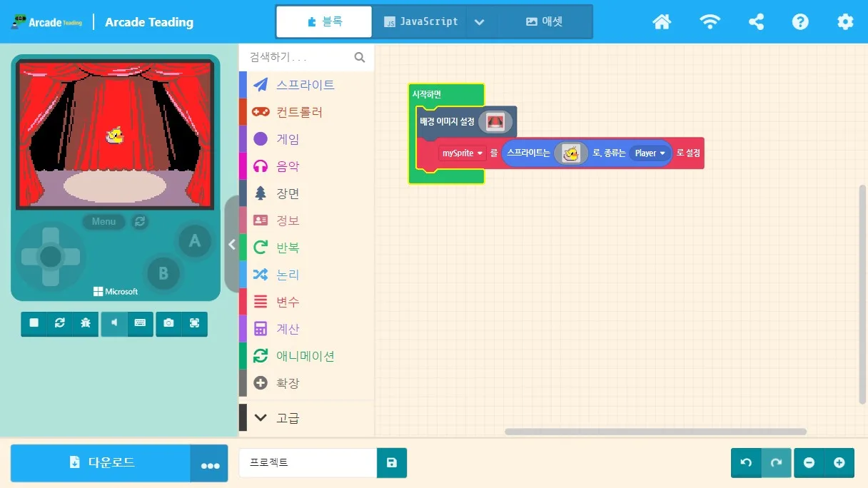Open the mySprite variable dropdown
The width and height of the screenshot is (868, 488).
click(463, 153)
